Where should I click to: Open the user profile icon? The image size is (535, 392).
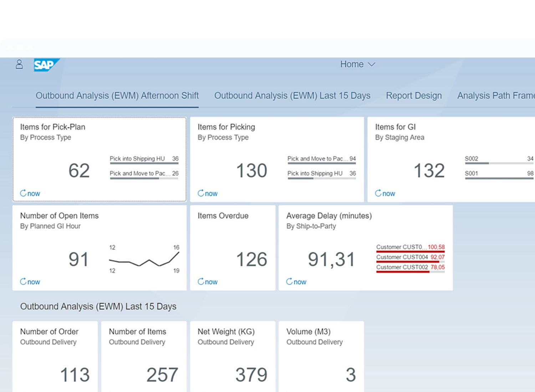coord(19,65)
